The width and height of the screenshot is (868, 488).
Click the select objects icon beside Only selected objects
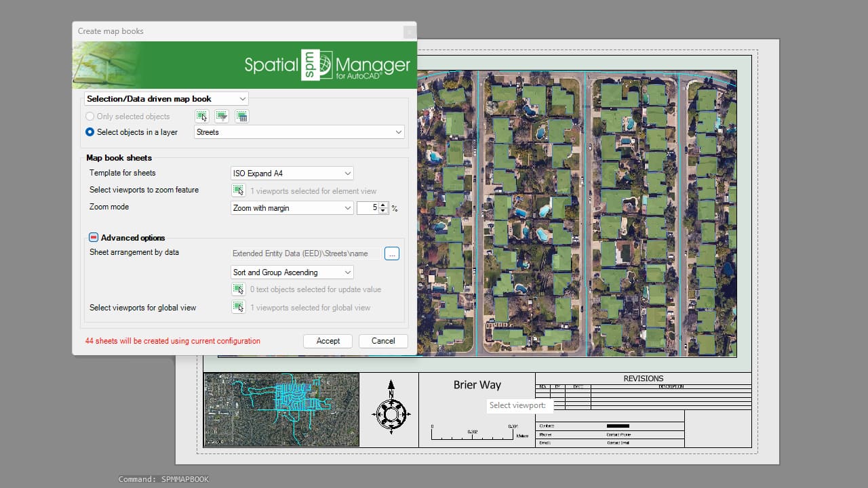click(x=202, y=117)
